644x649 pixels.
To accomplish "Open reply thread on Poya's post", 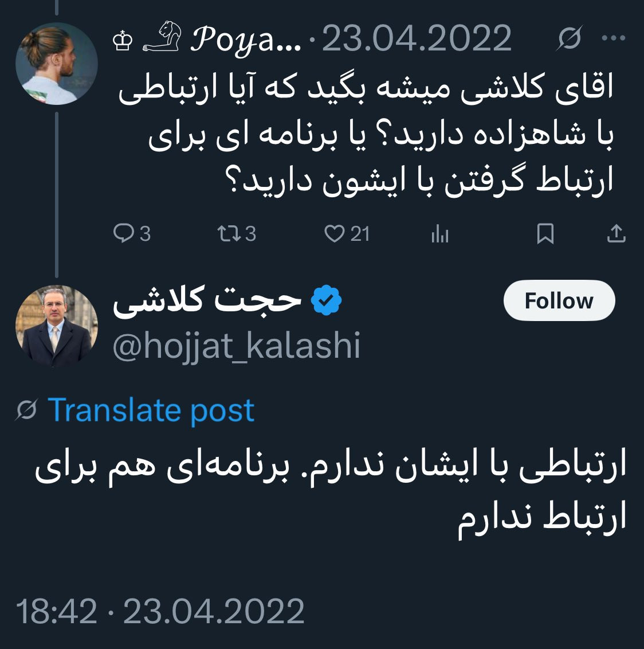I will tap(132, 233).
